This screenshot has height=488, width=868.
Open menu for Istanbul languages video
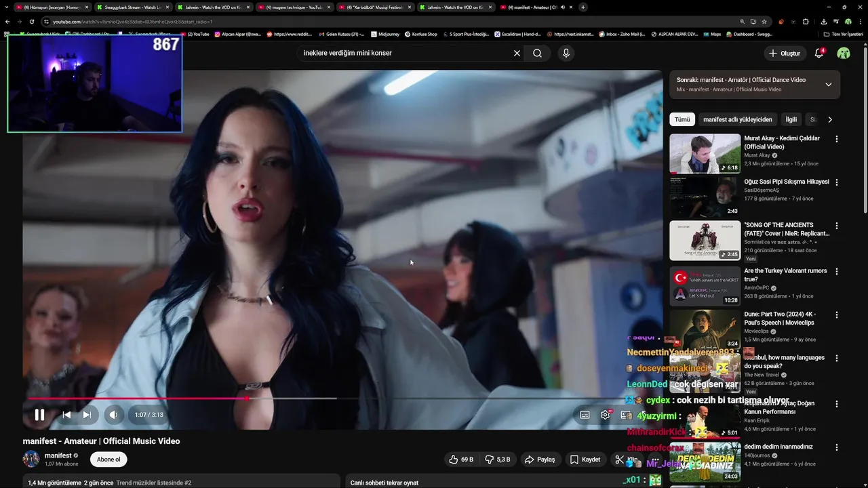point(836,358)
